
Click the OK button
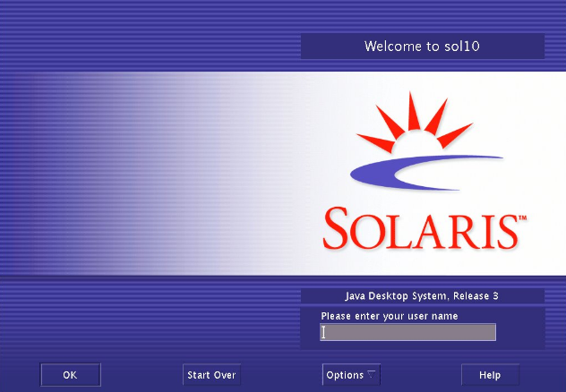pyautogui.click(x=71, y=375)
